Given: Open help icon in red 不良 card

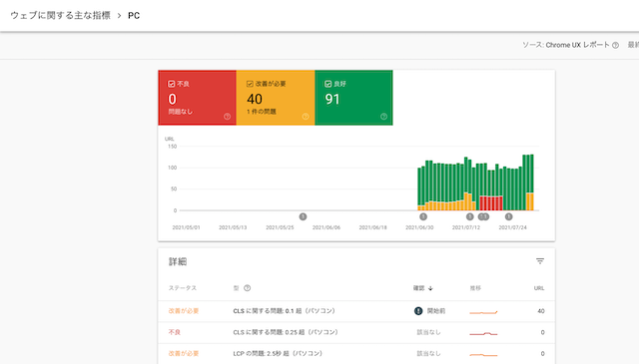Looking at the screenshot, I should click(x=227, y=117).
